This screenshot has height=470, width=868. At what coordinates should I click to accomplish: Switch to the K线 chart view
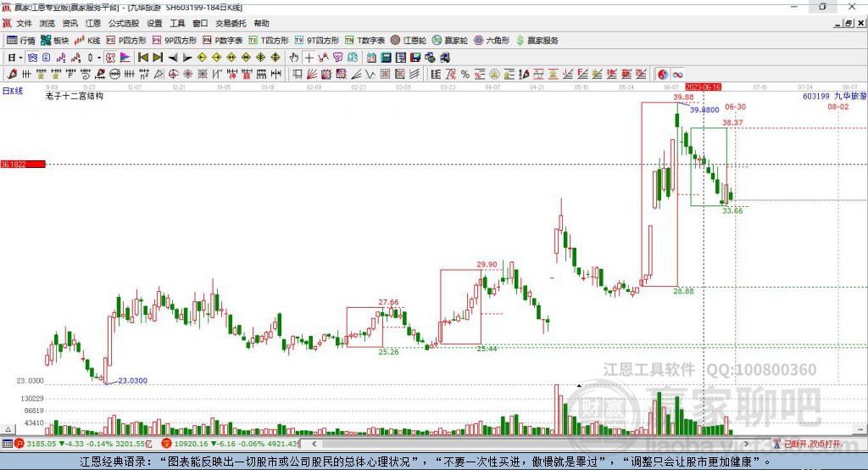(87, 41)
